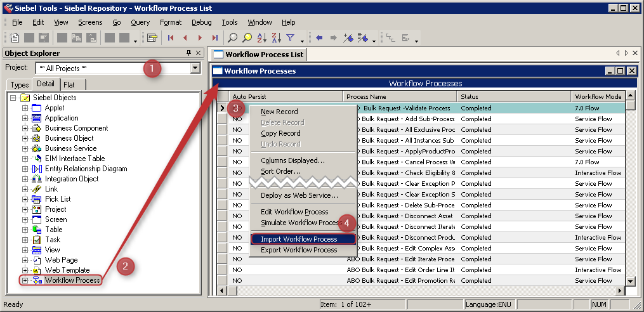Choose New Record in context menu
The image size is (644, 312).
click(303, 112)
